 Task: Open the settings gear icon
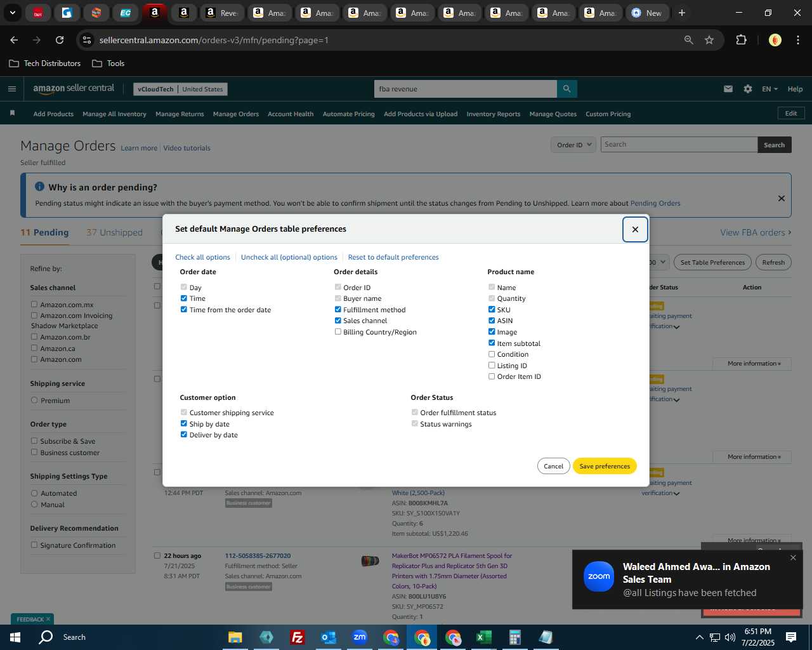748,89
